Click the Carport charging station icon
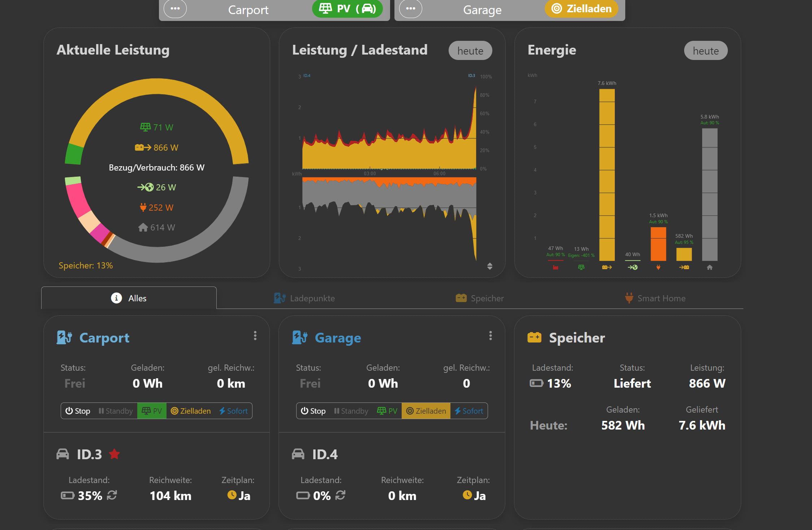The height and width of the screenshot is (530, 812). tap(64, 337)
